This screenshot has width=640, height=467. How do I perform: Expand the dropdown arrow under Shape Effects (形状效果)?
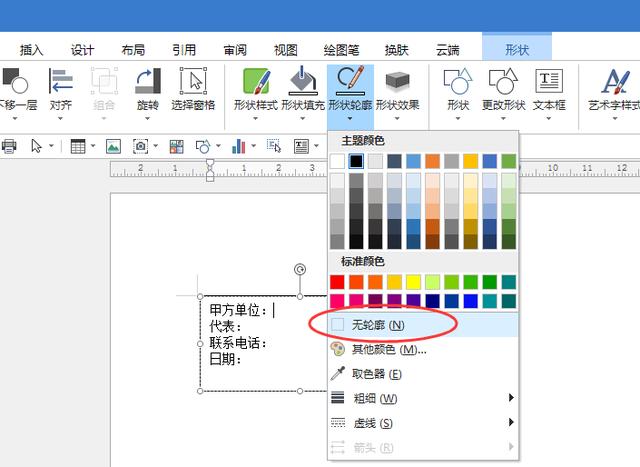tap(397, 119)
